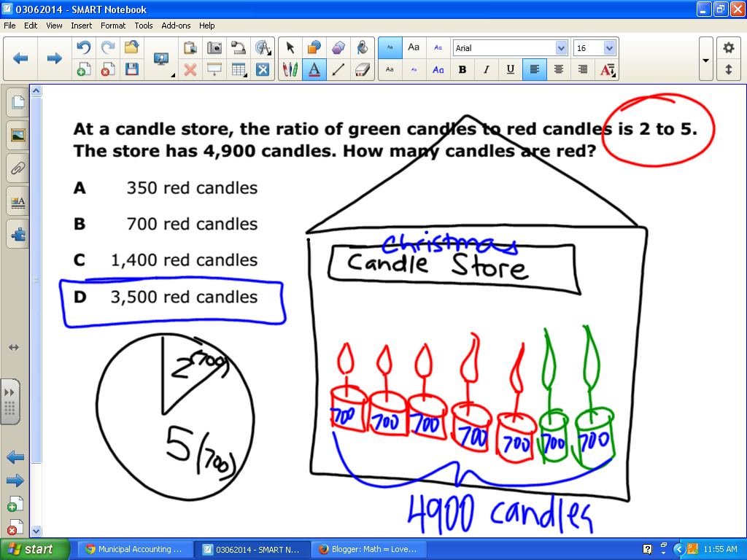Image resolution: width=747 pixels, height=560 pixels.
Task: Open the Shapes tool
Action: tap(313, 47)
